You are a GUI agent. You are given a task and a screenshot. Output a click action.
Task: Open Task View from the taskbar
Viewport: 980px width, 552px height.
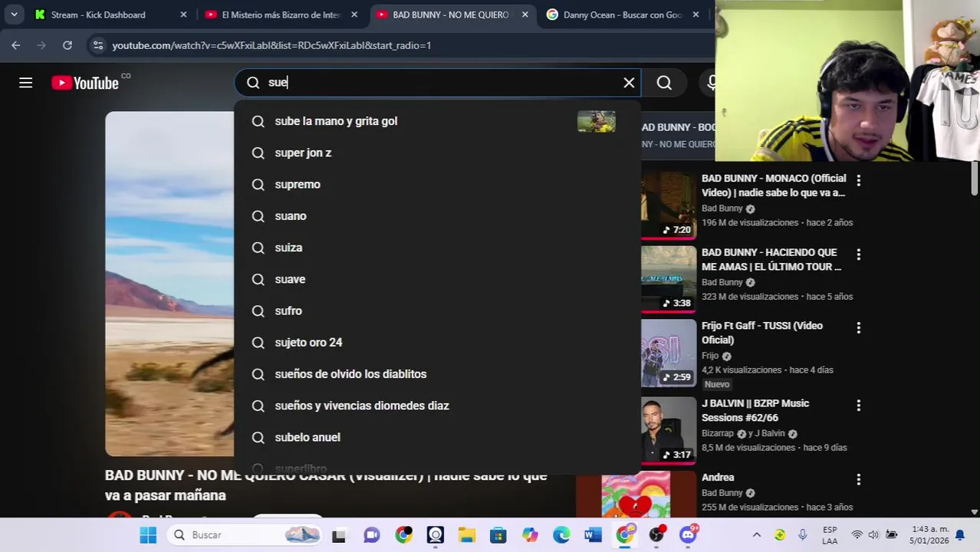point(338,535)
